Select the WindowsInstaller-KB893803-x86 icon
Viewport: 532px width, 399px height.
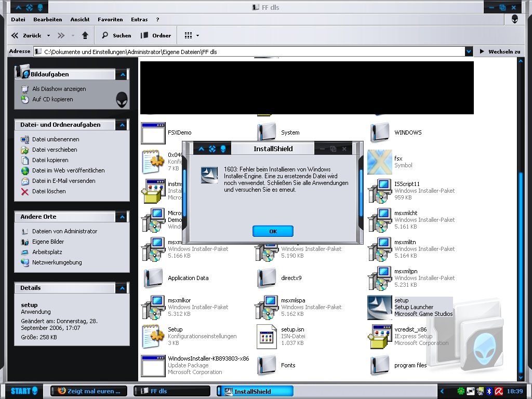153,365
